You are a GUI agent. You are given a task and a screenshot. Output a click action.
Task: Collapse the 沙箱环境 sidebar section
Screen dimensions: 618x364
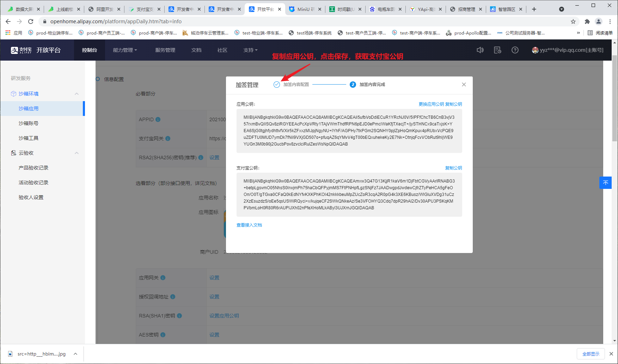click(77, 94)
